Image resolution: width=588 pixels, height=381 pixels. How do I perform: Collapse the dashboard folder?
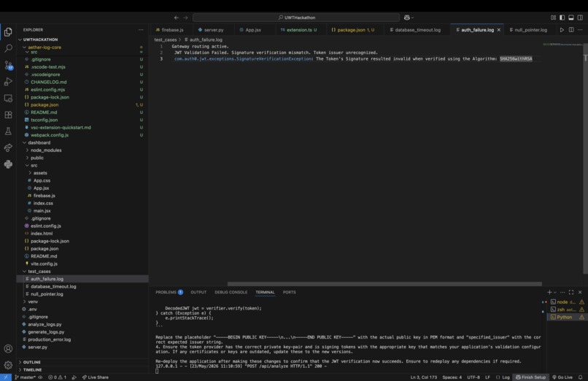tap(39, 142)
